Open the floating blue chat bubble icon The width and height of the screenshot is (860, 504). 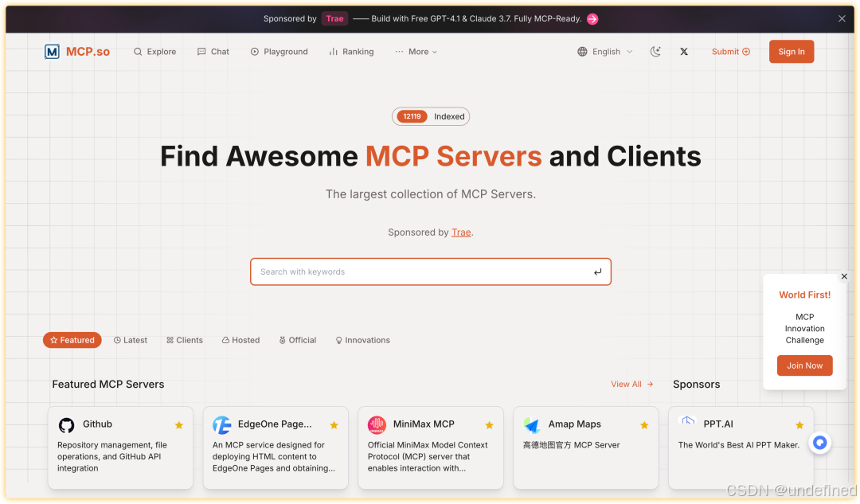tap(820, 443)
